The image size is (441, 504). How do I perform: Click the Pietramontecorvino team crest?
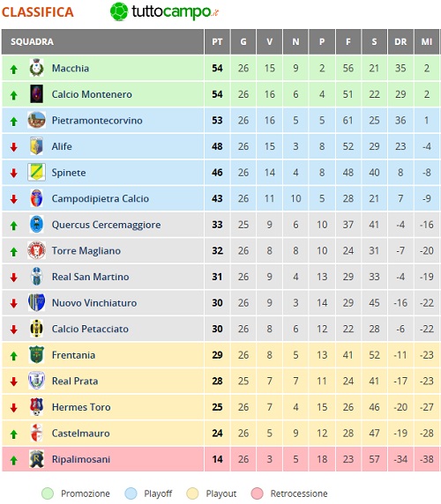[x=36, y=120]
